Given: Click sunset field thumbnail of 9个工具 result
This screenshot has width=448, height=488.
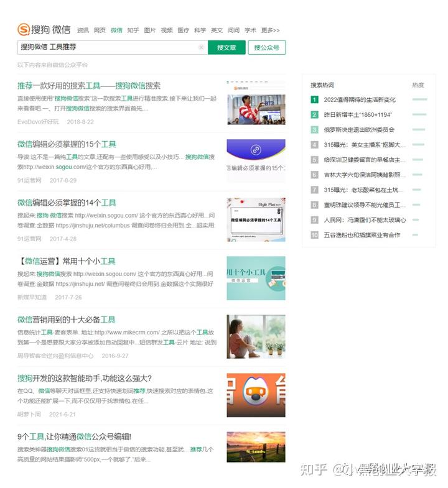Looking at the screenshot, I should [x=256, y=447].
